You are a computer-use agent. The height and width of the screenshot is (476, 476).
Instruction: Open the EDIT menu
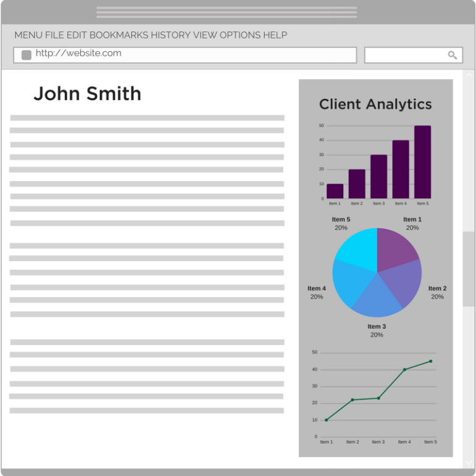(77, 35)
